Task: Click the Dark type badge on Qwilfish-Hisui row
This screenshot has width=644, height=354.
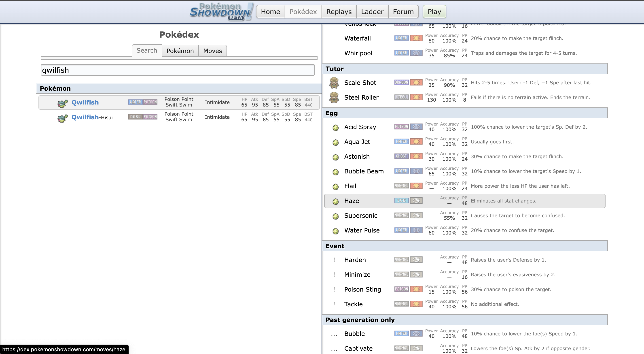Action: point(136,117)
